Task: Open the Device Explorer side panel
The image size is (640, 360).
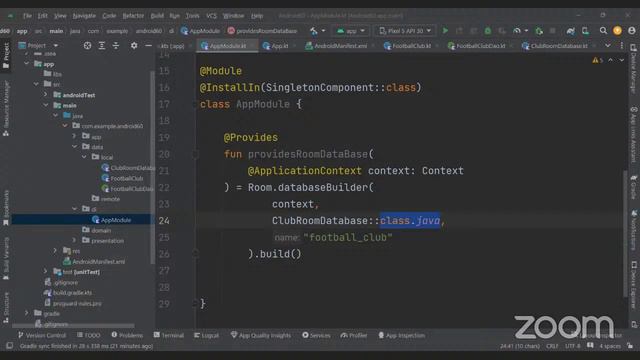Action: [x=633, y=285]
